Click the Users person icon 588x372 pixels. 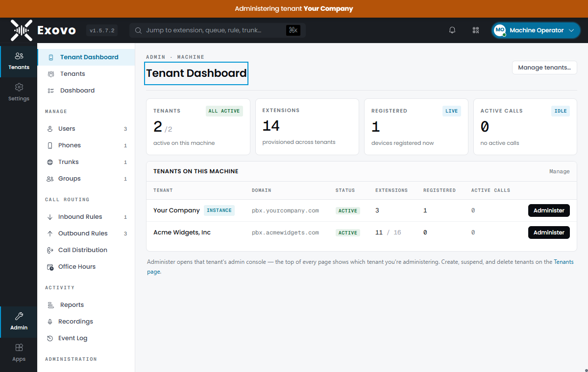coord(50,129)
